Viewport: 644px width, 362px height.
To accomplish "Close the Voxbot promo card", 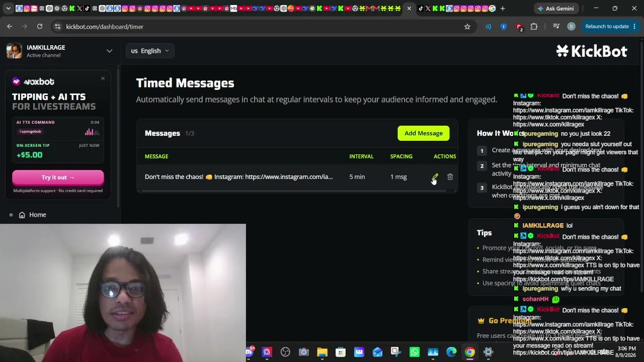I will [x=103, y=78].
